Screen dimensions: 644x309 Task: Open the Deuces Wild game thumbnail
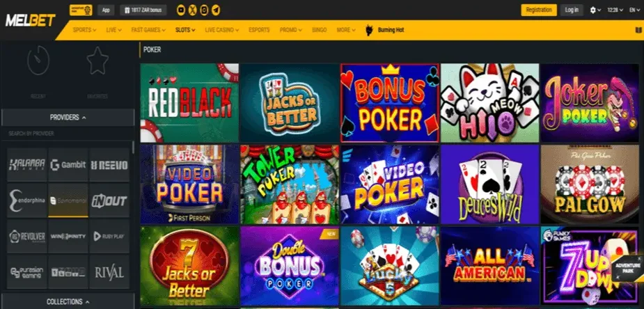(x=489, y=184)
